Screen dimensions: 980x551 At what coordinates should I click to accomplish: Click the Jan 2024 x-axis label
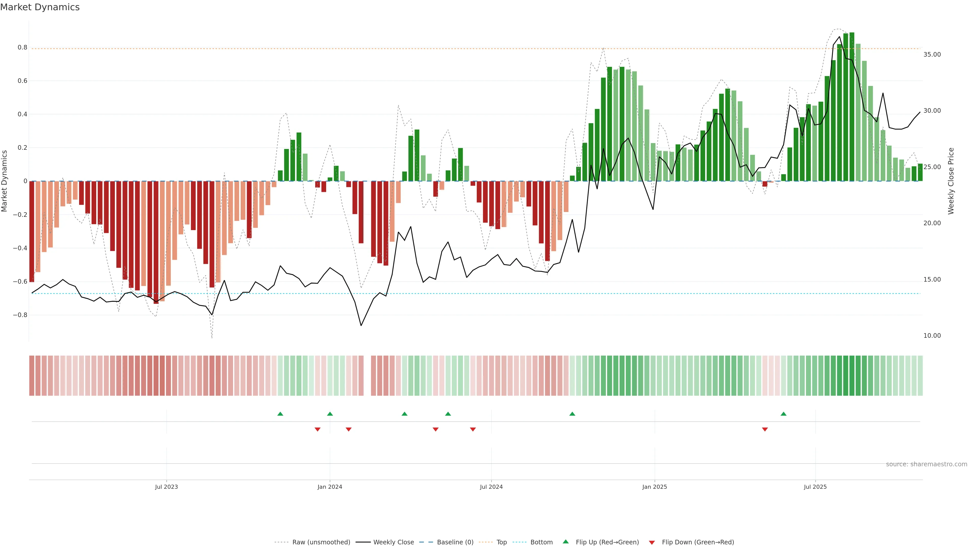point(330,487)
